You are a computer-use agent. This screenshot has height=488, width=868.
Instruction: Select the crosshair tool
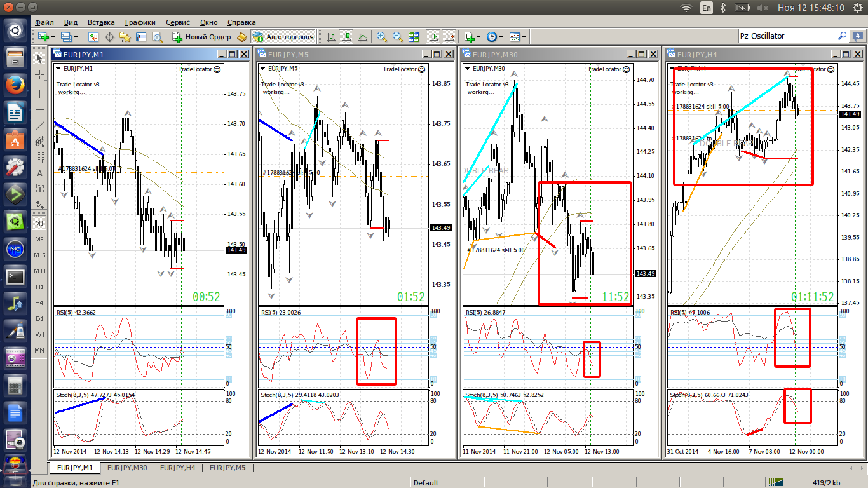pos(39,75)
